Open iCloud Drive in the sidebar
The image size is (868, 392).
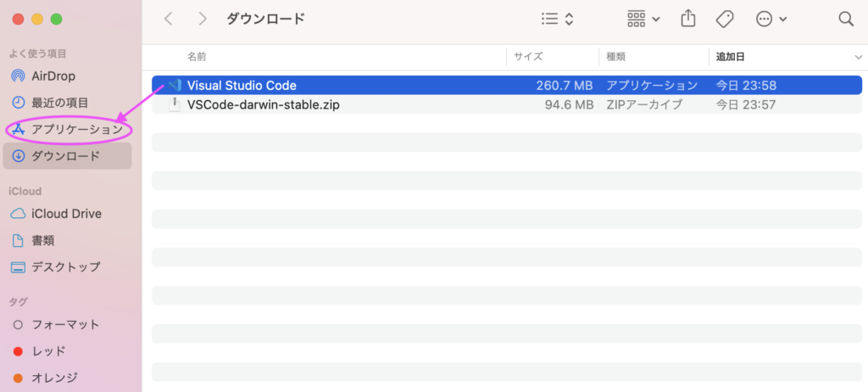67,214
